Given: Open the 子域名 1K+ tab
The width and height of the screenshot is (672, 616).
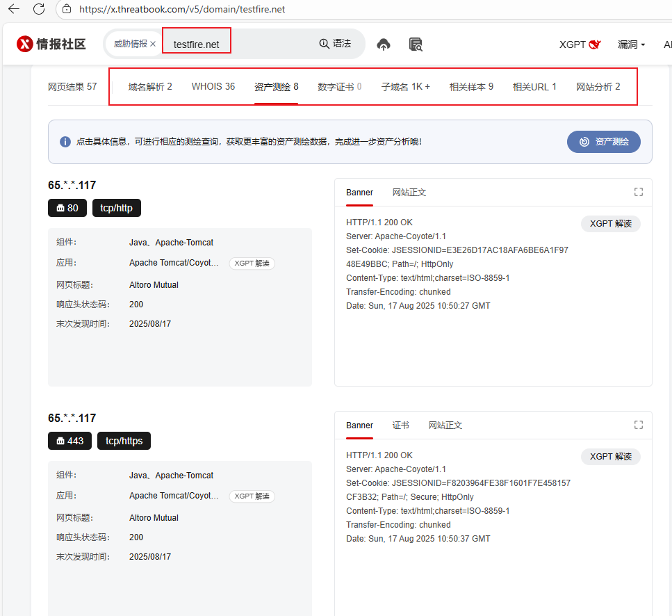Looking at the screenshot, I should click(405, 87).
